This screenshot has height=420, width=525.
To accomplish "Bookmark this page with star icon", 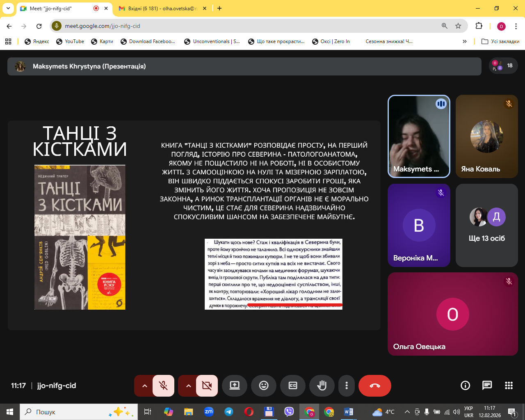I will click(x=458, y=26).
